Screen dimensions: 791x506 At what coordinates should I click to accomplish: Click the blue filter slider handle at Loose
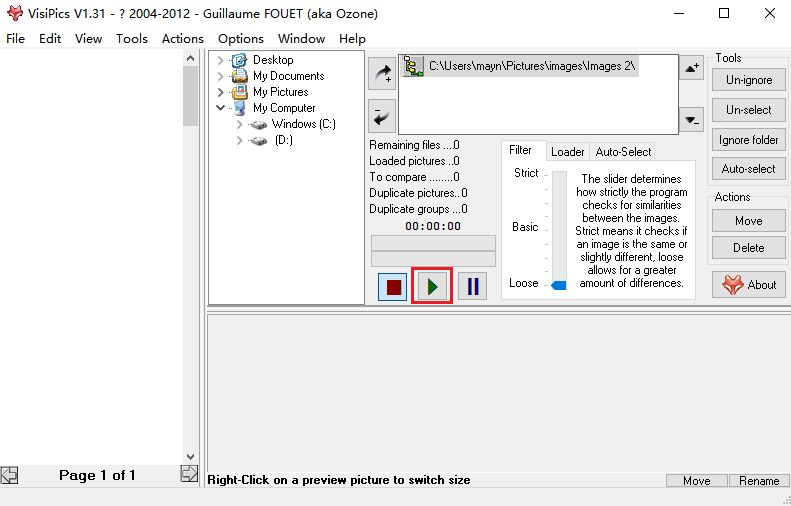(x=559, y=286)
